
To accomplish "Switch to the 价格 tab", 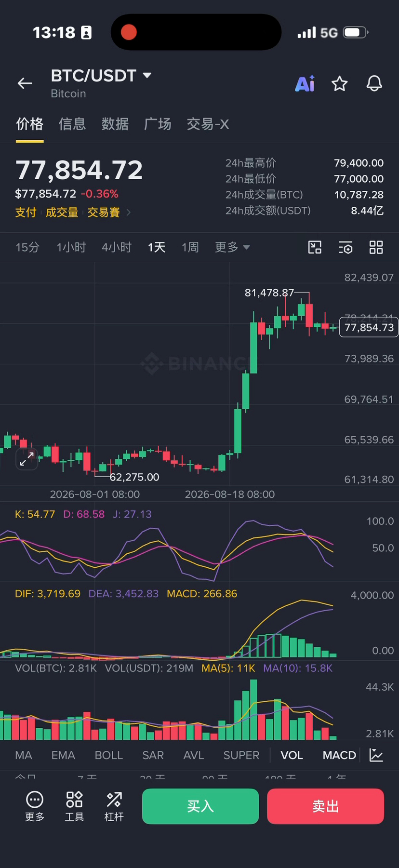I will point(30,124).
